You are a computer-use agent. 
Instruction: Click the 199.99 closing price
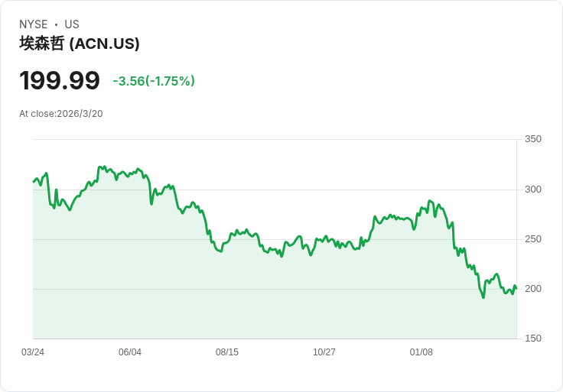point(60,80)
